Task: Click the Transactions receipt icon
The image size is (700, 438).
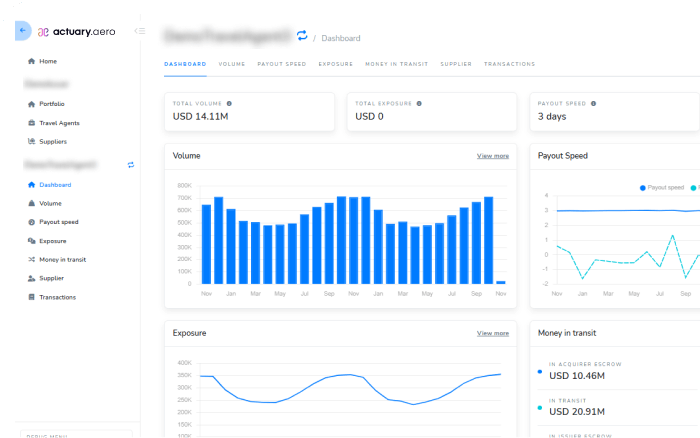Action: 31,297
